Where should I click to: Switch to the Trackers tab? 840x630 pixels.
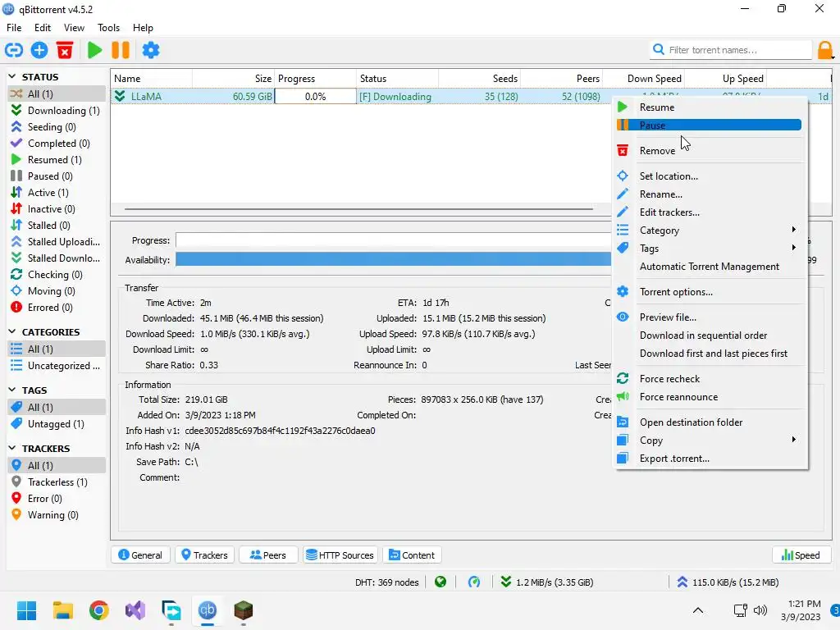[x=204, y=555]
